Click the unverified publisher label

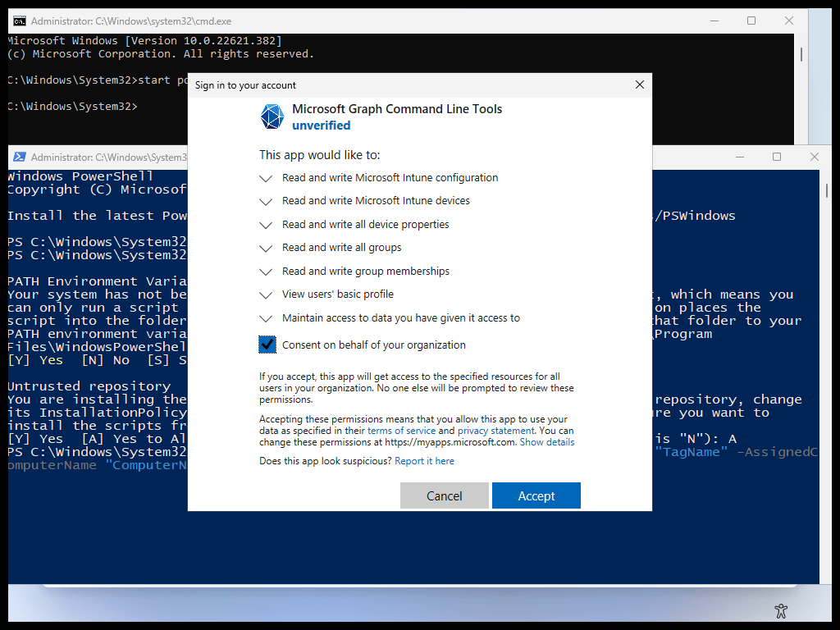(321, 125)
